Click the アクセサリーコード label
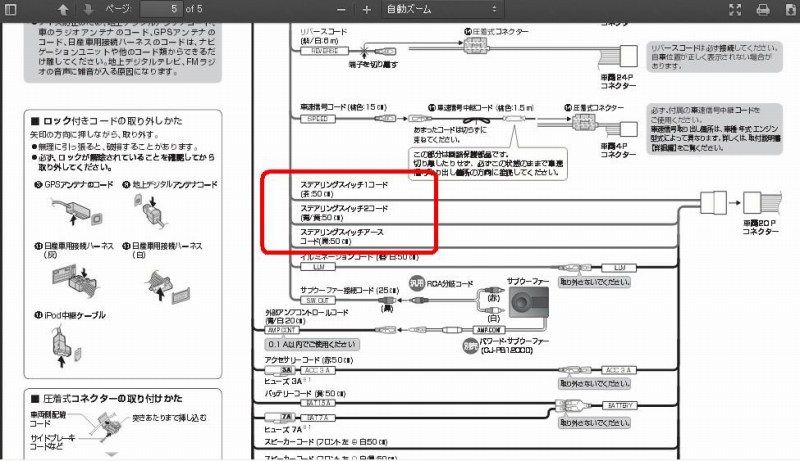Viewport: 800px width, 461px height. 309,360
